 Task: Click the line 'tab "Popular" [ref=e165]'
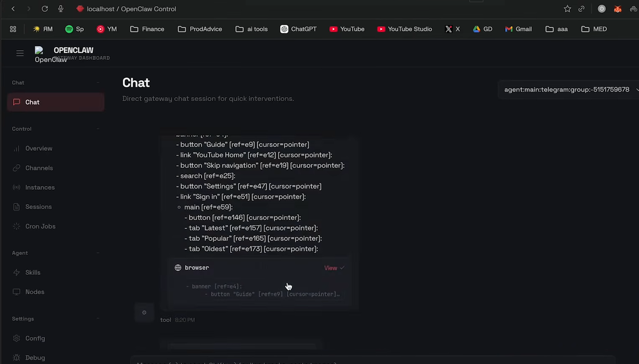[x=253, y=238]
